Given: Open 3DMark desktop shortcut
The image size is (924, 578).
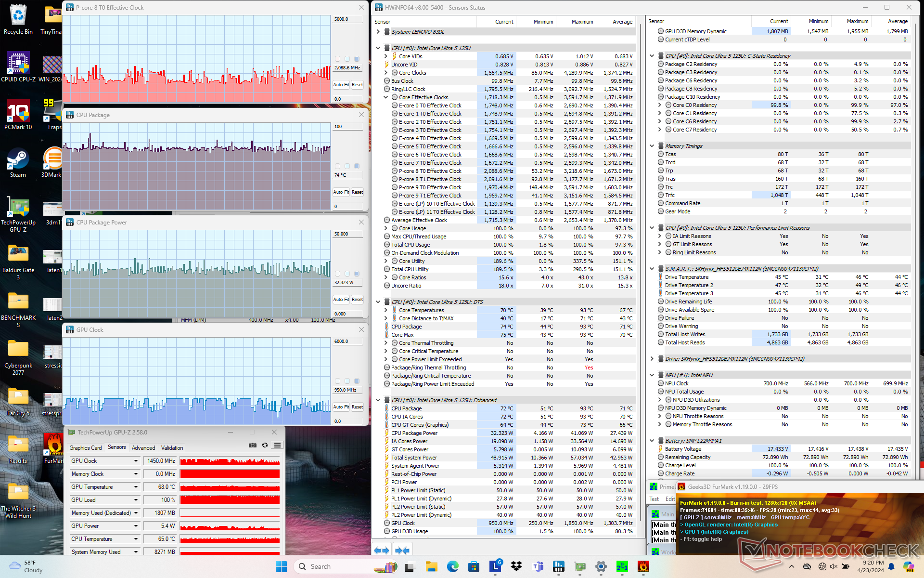Looking at the screenshot, I should 52,162.
